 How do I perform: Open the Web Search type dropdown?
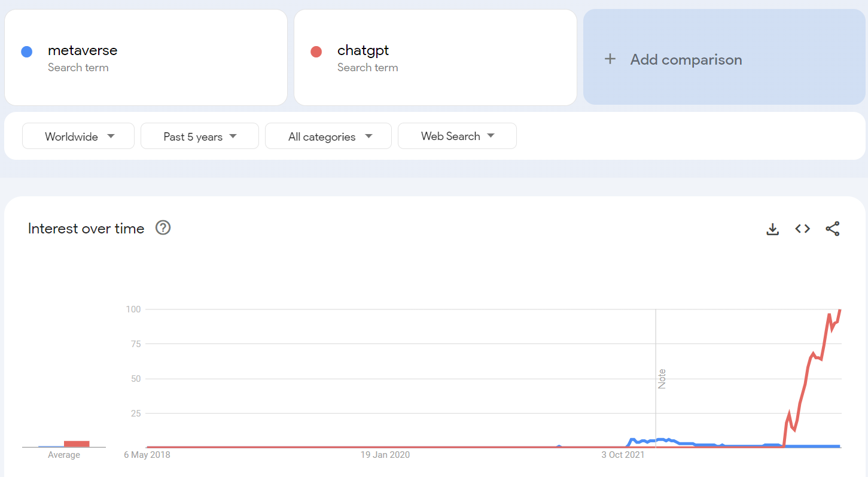tap(457, 136)
